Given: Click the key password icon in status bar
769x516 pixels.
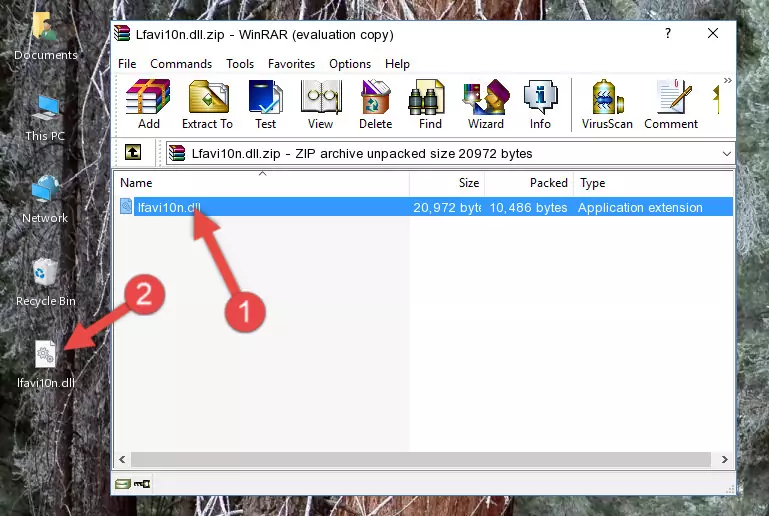Looking at the screenshot, I should click(142, 484).
